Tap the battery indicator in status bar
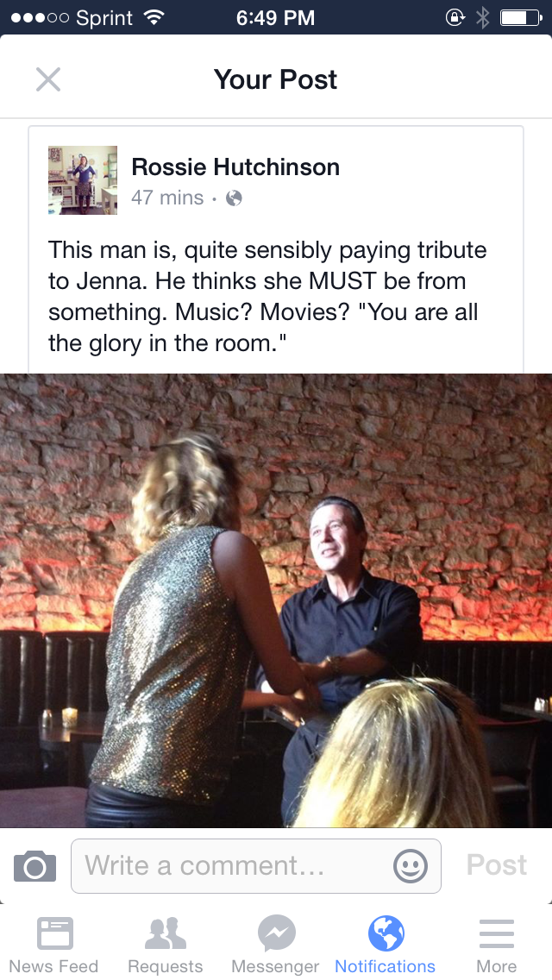Viewport: 552px width, 980px height. [x=521, y=17]
